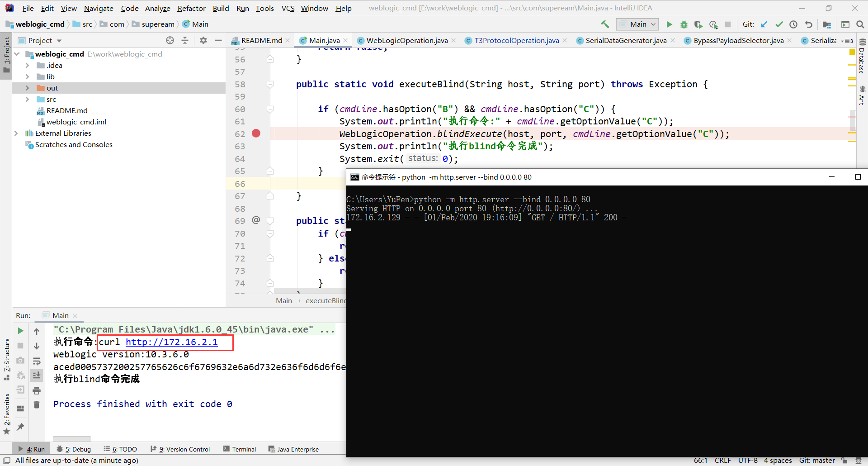Open the File menu
868x466 pixels.
click(x=28, y=8)
